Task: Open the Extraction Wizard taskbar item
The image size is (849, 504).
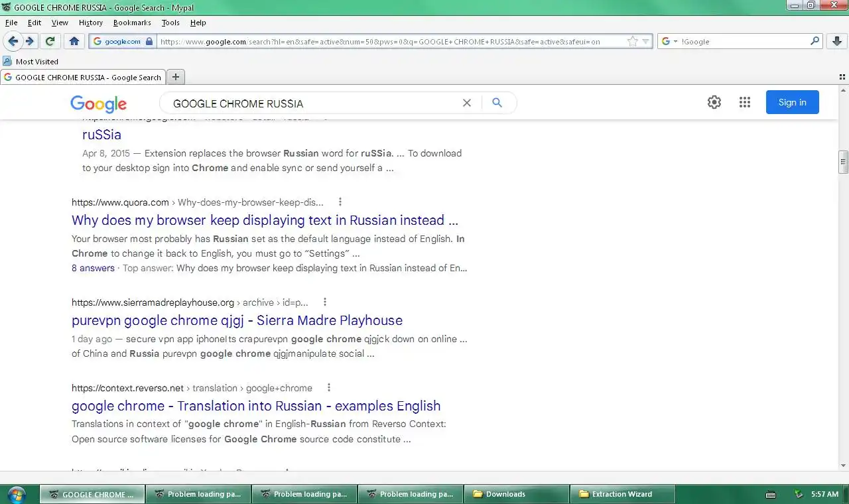Action: [x=623, y=494]
